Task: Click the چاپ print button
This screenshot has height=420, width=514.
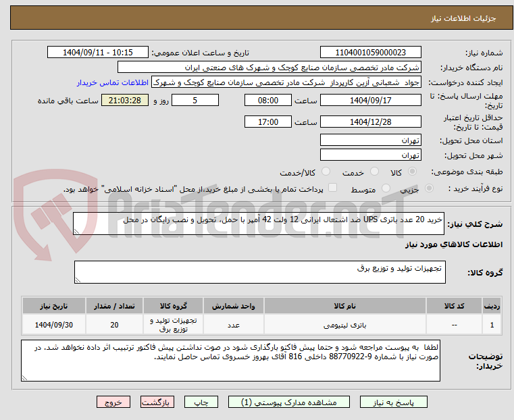Action: (x=201, y=402)
